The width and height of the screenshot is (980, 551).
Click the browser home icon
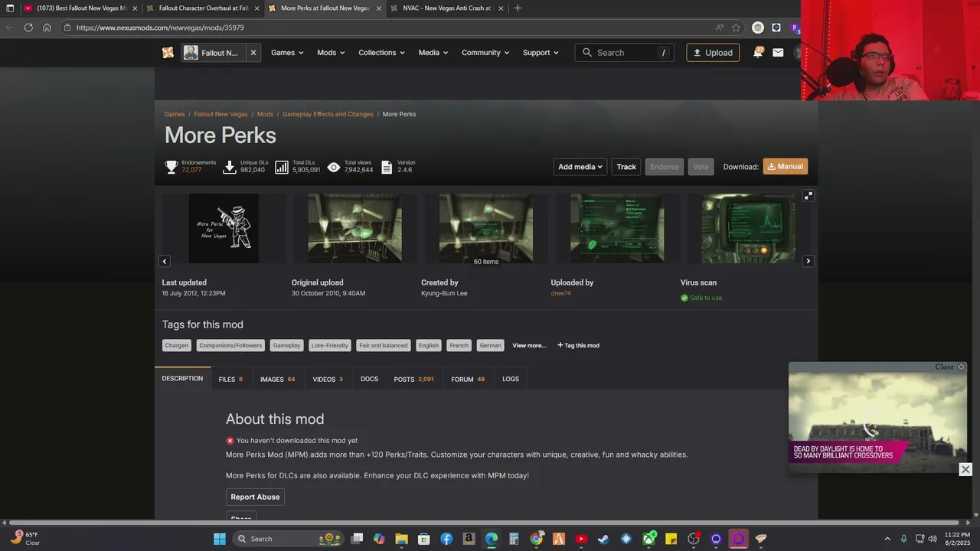tap(47, 28)
